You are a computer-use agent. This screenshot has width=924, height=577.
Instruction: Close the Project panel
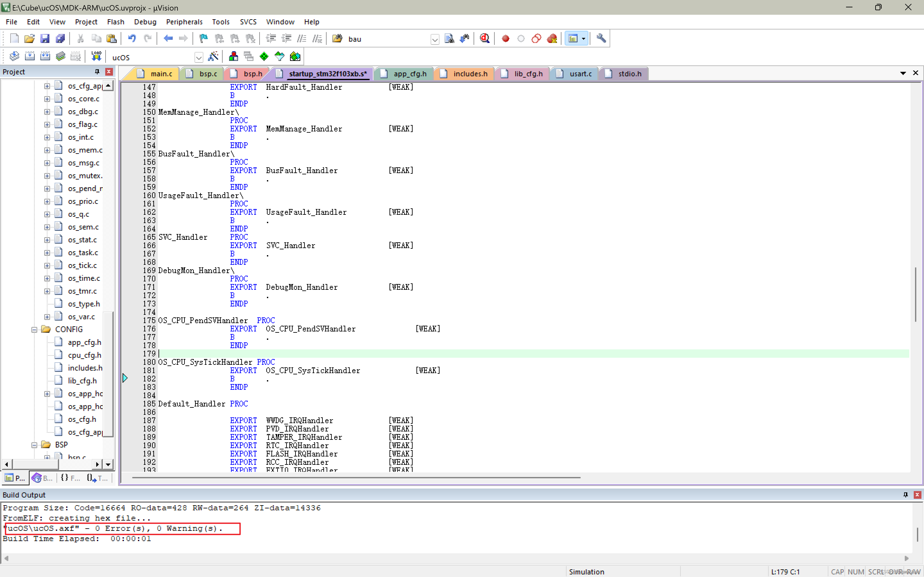109,71
